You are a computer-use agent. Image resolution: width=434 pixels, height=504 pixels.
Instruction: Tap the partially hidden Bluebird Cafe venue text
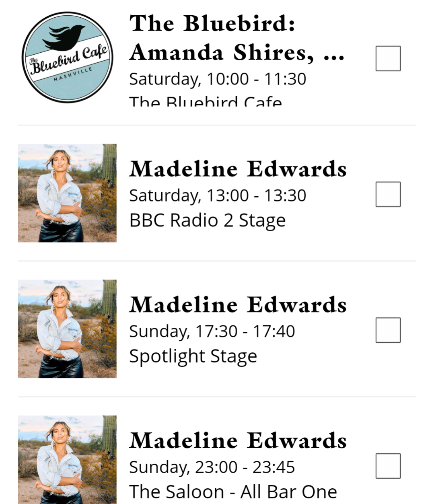tap(205, 101)
